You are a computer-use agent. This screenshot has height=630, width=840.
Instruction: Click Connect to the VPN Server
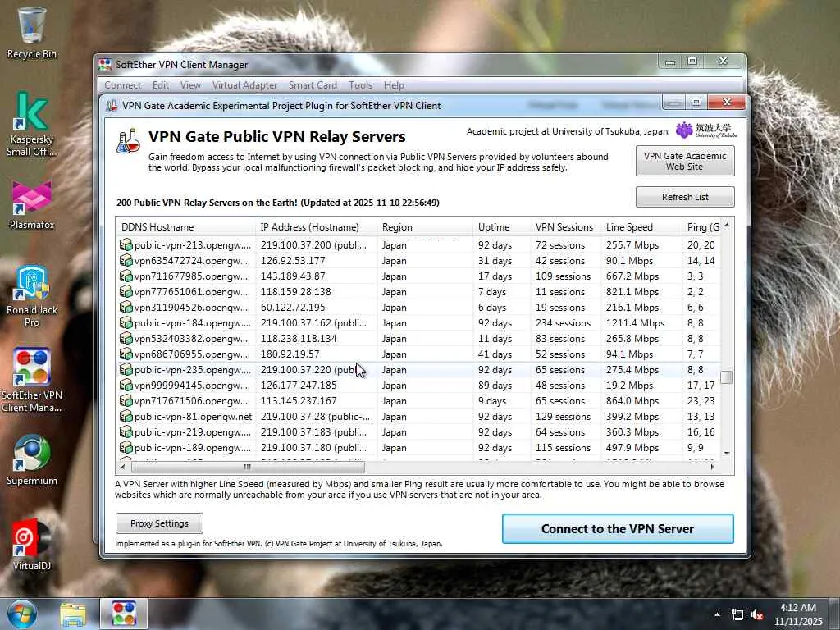(617, 529)
